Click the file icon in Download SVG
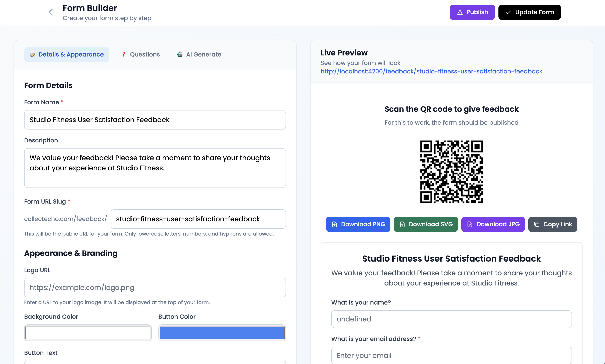 coord(402,225)
